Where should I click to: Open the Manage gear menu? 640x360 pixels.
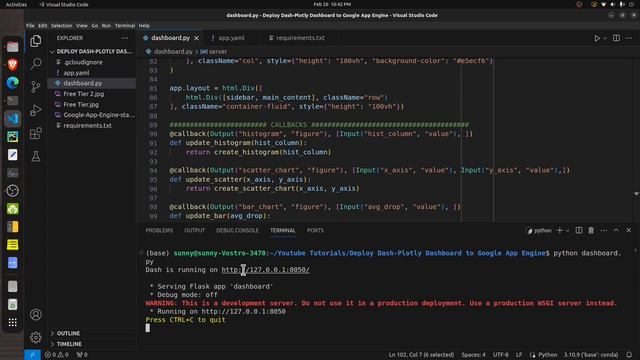point(36,337)
